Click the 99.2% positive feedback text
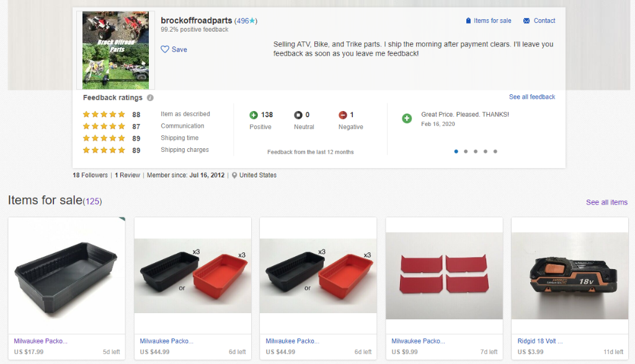The image size is (635, 364). tap(194, 30)
